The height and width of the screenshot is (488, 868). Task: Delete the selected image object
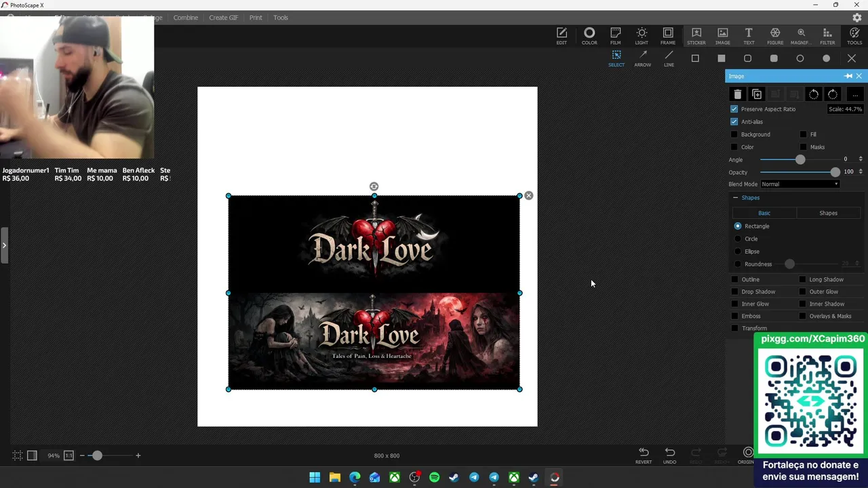tap(738, 95)
